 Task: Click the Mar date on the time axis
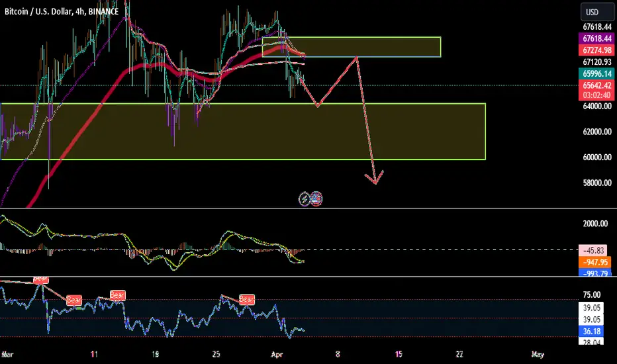coord(7,355)
